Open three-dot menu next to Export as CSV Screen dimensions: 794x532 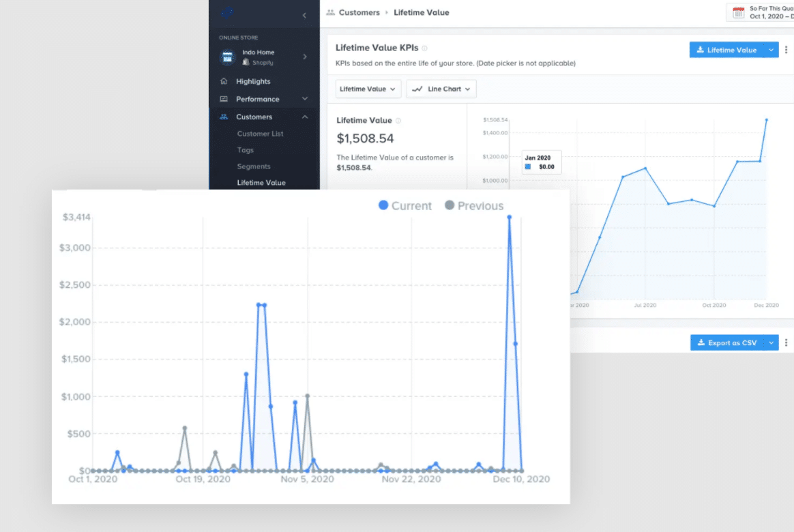(786, 342)
